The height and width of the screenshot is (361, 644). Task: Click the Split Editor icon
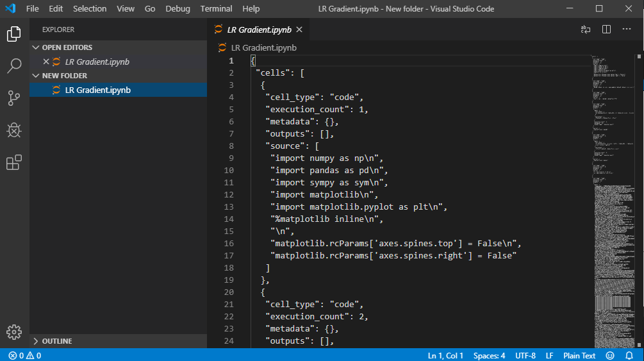pyautogui.click(x=606, y=29)
